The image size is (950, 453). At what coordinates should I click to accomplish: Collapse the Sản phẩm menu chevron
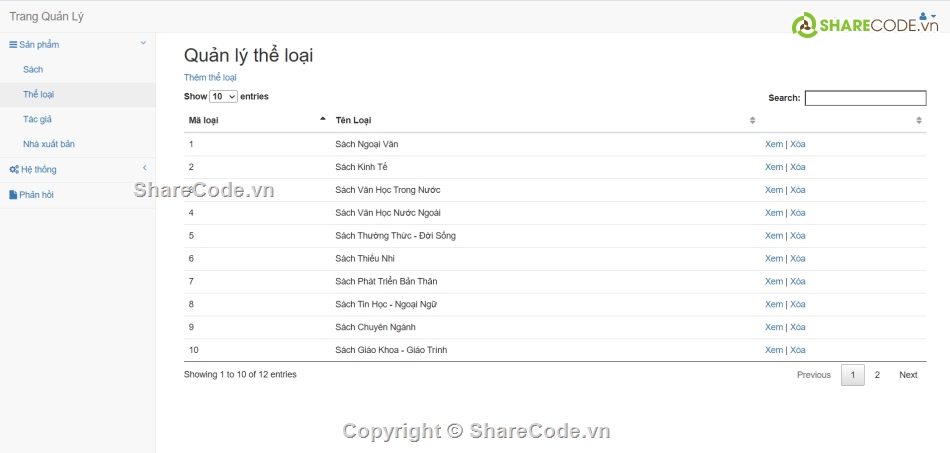click(x=144, y=43)
